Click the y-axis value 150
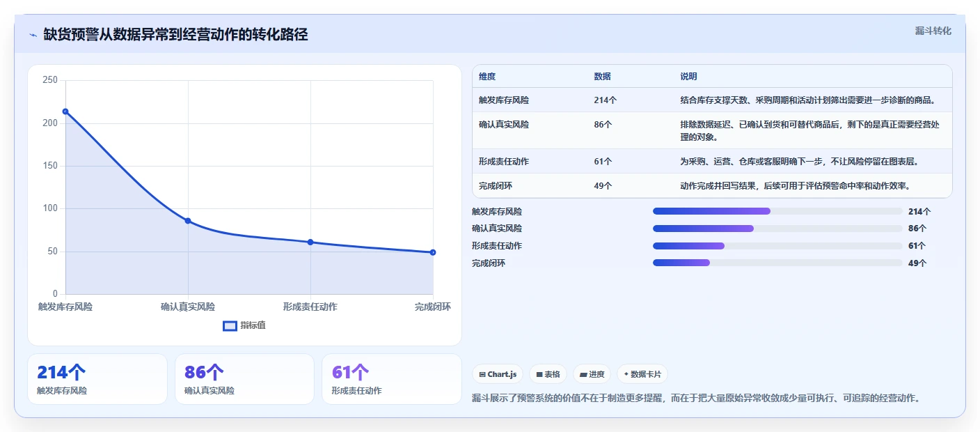980x432 pixels. click(50, 166)
